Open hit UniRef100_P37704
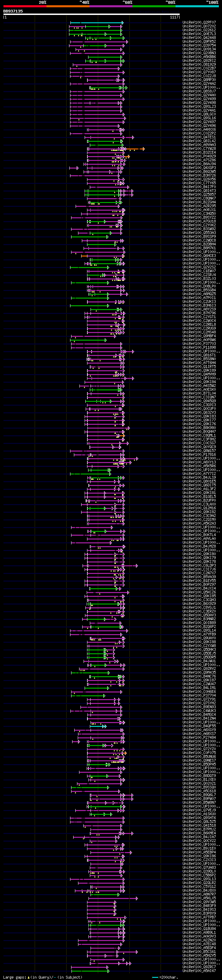The height and width of the screenshot is (980, 222). (199, 695)
